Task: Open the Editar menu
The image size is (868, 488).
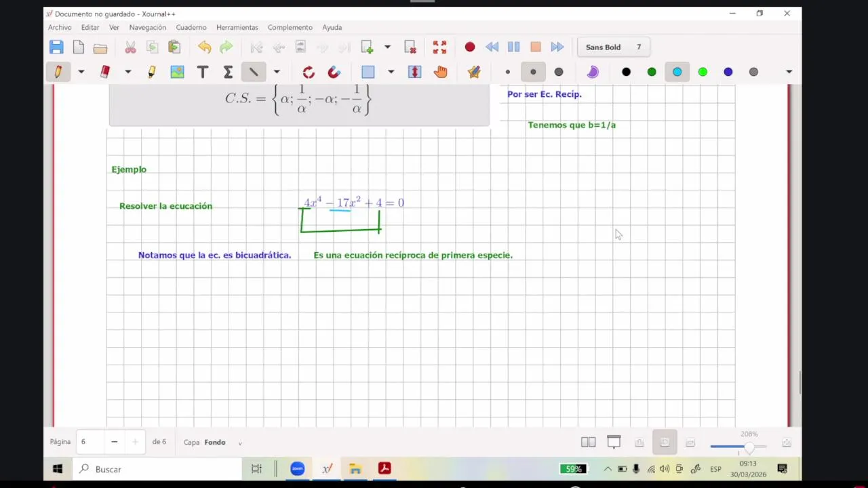Action: tap(90, 27)
